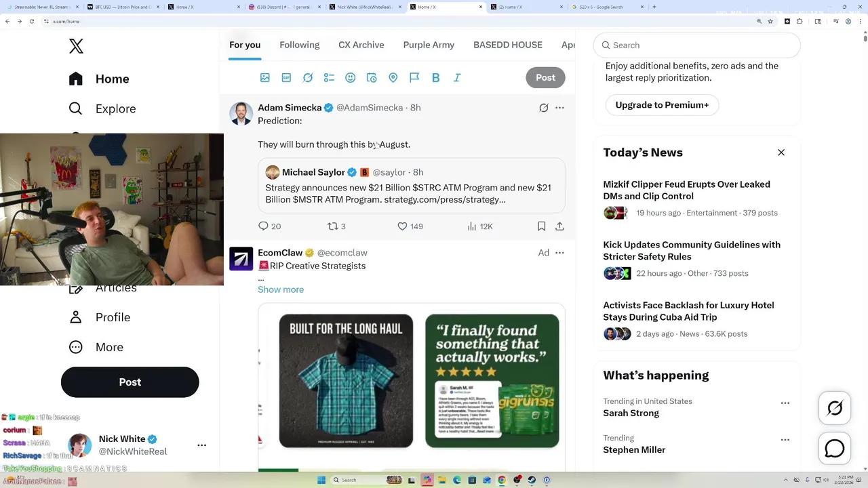Click the X logo in sidebar
This screenshot has height=488, width=868.
[76, 46]
